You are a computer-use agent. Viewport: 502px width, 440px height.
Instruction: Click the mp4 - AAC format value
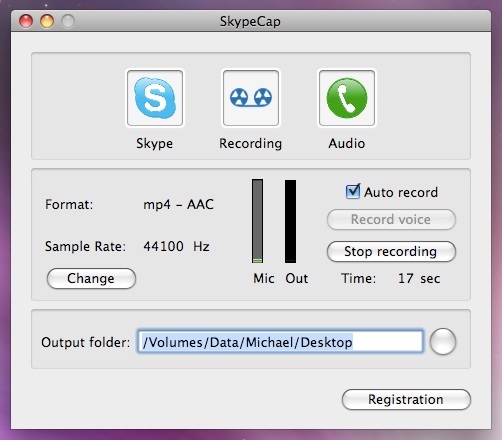178,204
